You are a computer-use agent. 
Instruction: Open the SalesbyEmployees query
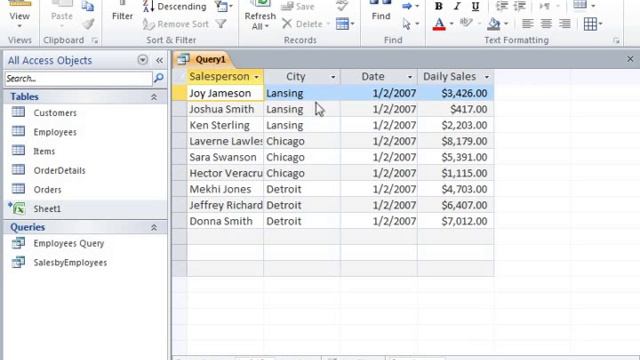pos(70,263)
